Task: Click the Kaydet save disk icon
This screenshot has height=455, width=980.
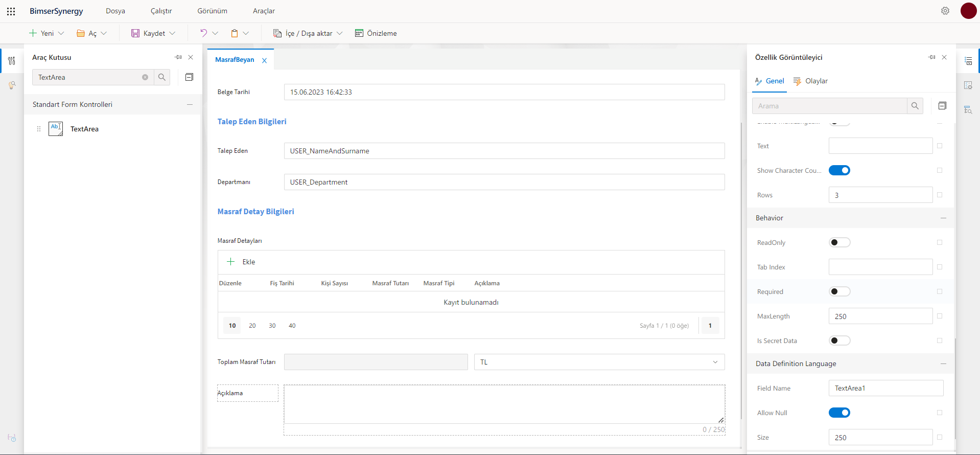Action: [135, 33]
